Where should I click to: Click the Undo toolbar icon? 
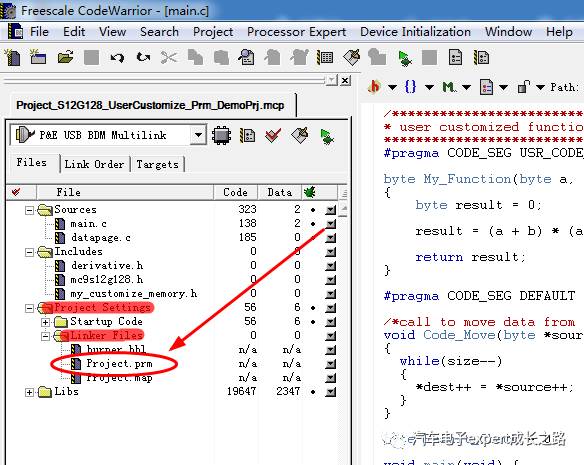117,58
